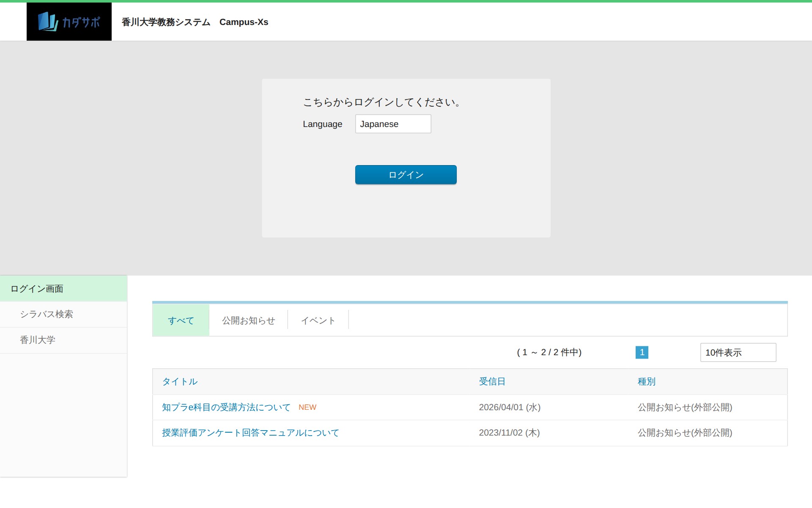Sort by the 受信日 column header
Screen dimensions: 812x508
click(x=492, y=381)
